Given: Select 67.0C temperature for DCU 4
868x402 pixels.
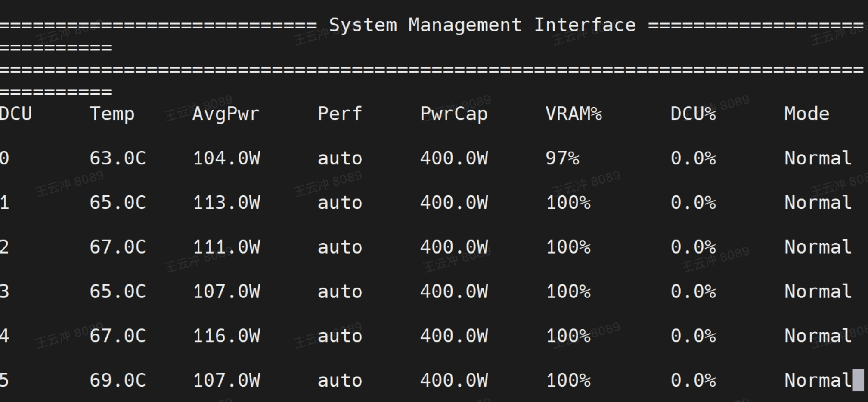Looking at the screenshot, I should (x=118, y=336).
